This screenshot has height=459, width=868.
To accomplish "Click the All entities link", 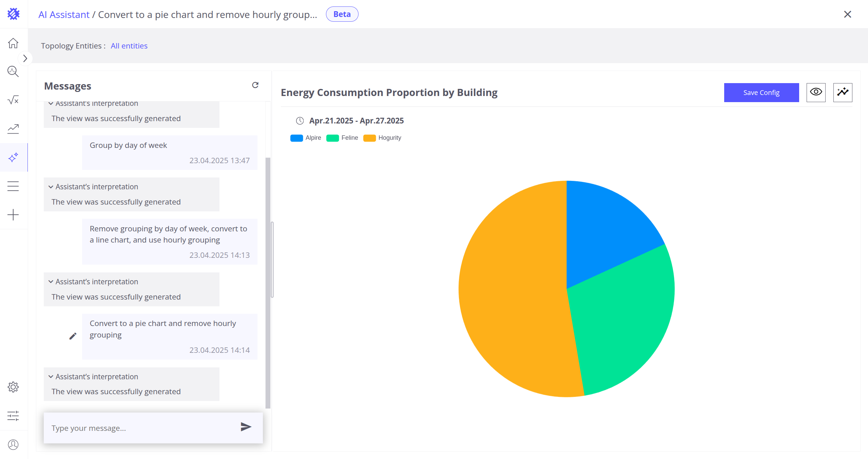I will click(x=129, y=46).
